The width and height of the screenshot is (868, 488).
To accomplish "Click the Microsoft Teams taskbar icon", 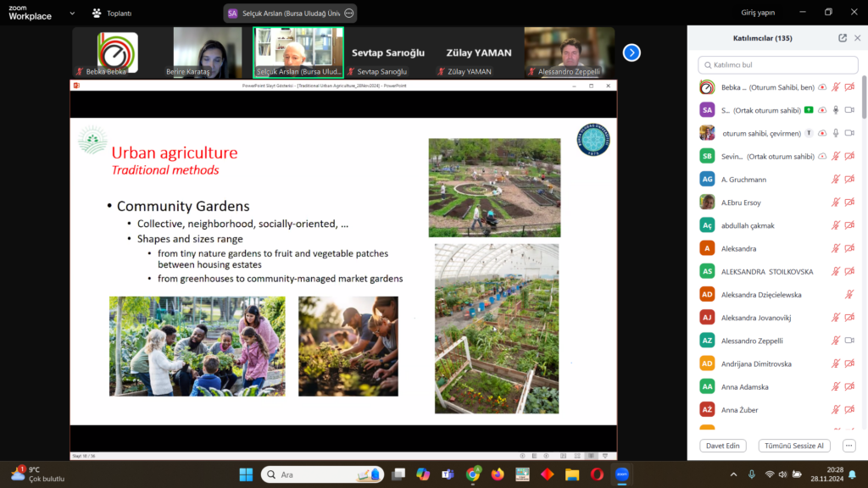I will (448, 474).
